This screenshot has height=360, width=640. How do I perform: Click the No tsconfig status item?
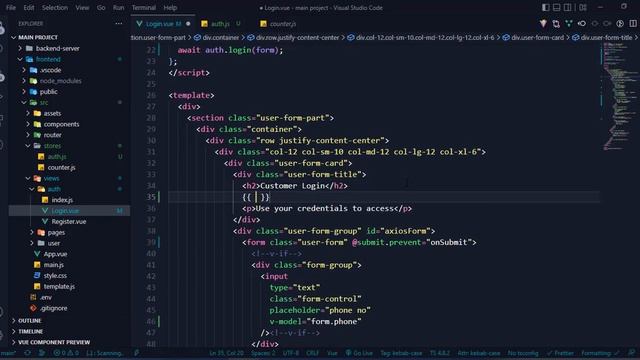(x=523, y=353)
